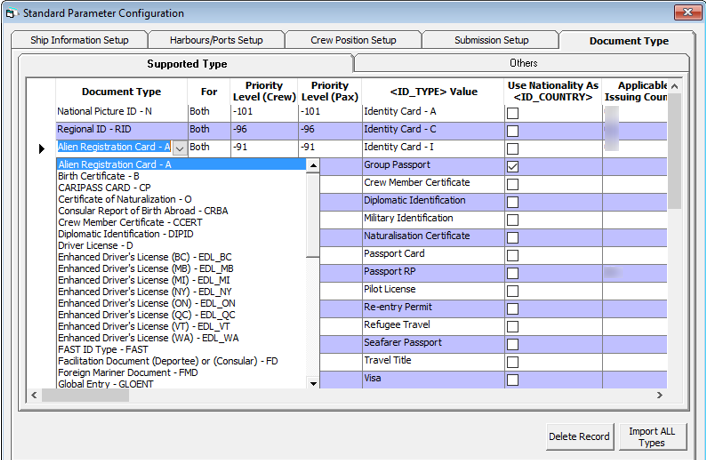Select Birth Certificate - B from list
This screenshot has width=706, height=460.
coord(99,176)
